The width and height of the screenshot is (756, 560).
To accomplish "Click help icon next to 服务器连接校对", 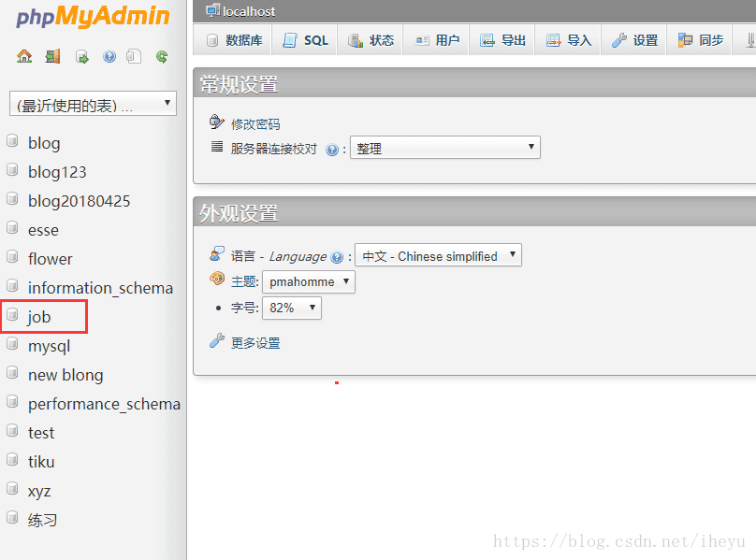I will pos(332,150).
